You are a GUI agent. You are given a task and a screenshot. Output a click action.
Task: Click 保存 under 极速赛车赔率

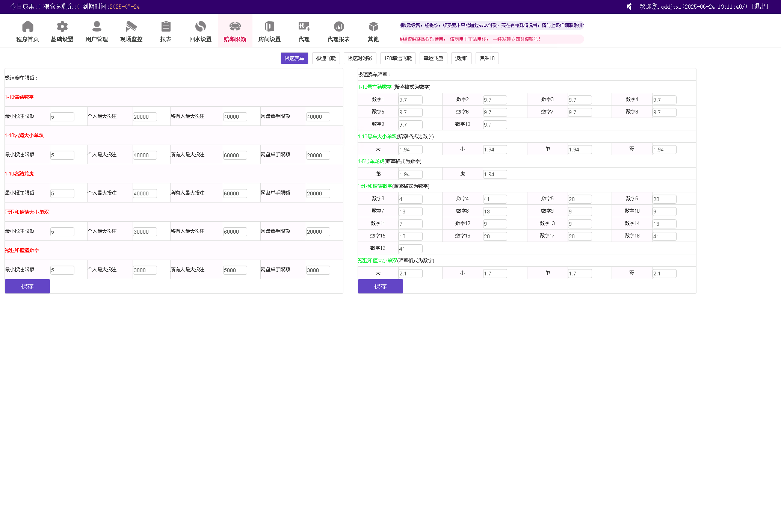(x=380, y=286)
